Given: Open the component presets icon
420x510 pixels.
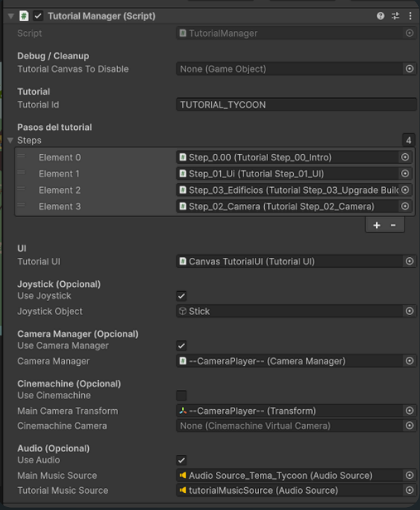Looking at the screenshot, I should pos(395,16).
